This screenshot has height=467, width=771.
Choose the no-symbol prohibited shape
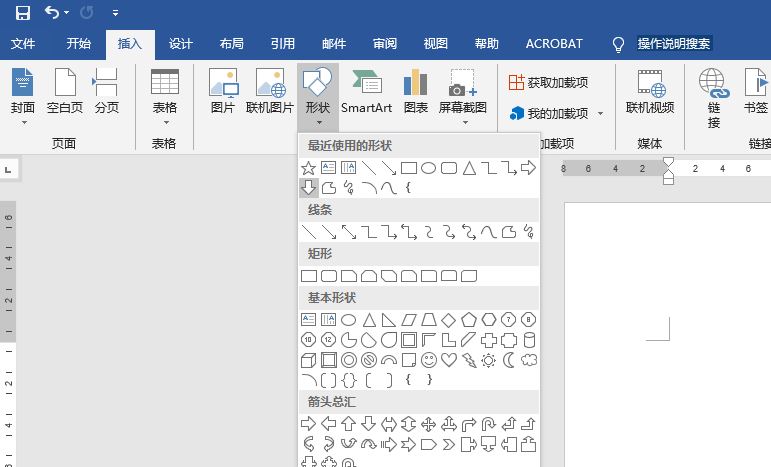point(369,360)
